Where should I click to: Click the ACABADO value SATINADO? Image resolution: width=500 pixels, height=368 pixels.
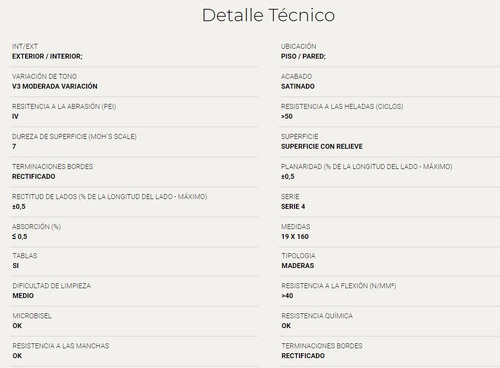coord(298,86)
